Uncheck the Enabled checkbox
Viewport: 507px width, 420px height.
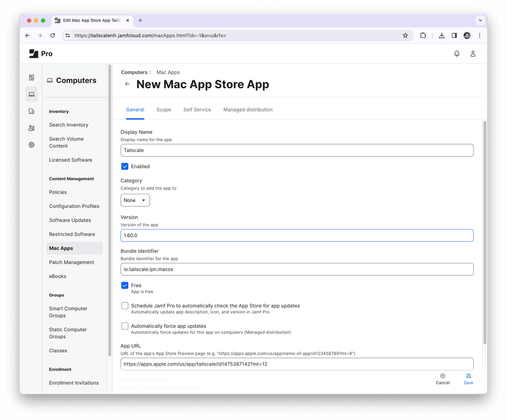[x=125, y=167]
